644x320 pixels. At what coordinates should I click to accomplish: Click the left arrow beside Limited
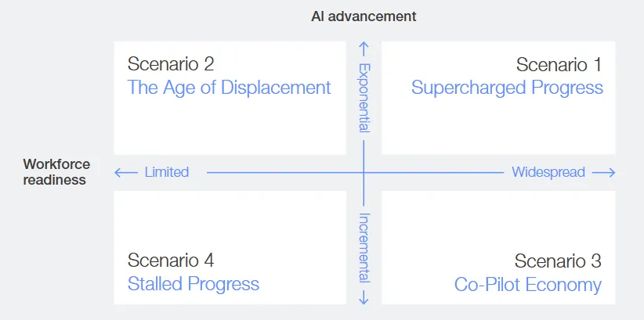(126, 172)
